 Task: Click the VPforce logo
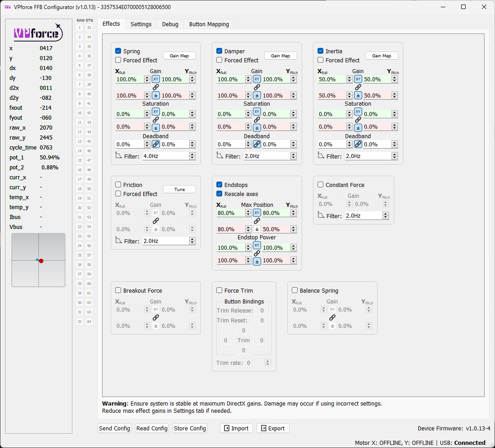click(38, 33)
